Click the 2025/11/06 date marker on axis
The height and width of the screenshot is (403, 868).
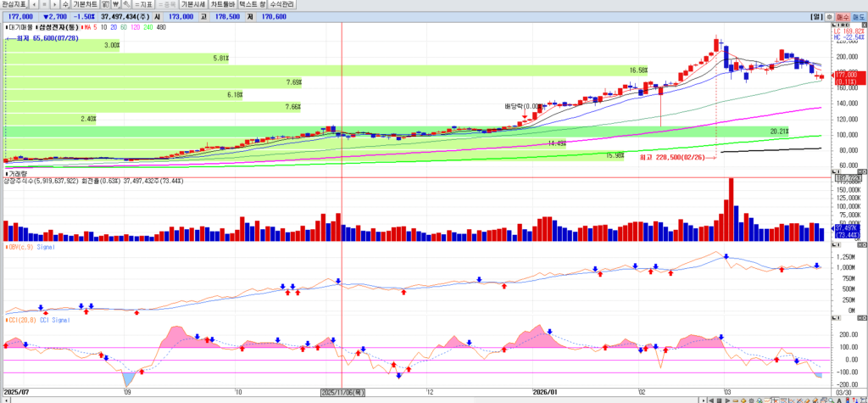point(342,392)
